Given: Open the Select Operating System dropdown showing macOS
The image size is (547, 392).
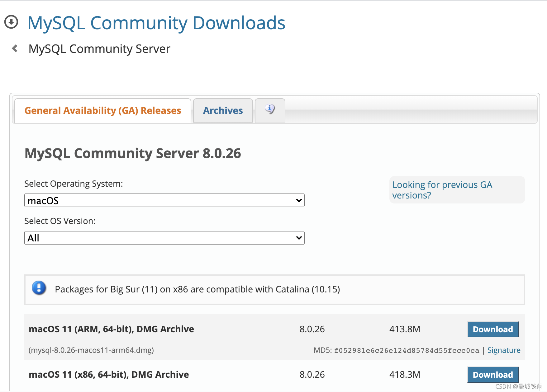Looking at the screenshot, I should click(164, 200).
